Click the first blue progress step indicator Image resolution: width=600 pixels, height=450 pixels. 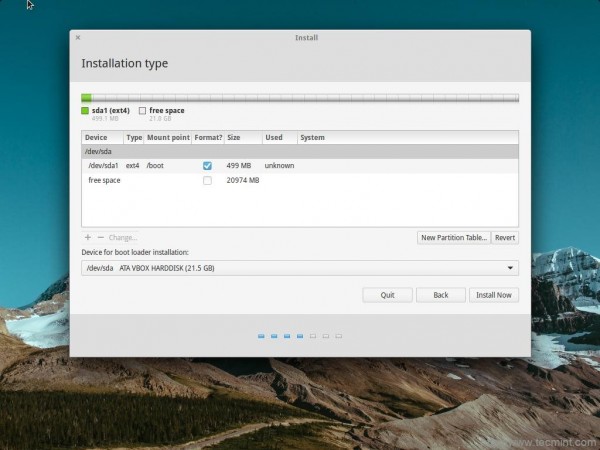coord(261,336)
